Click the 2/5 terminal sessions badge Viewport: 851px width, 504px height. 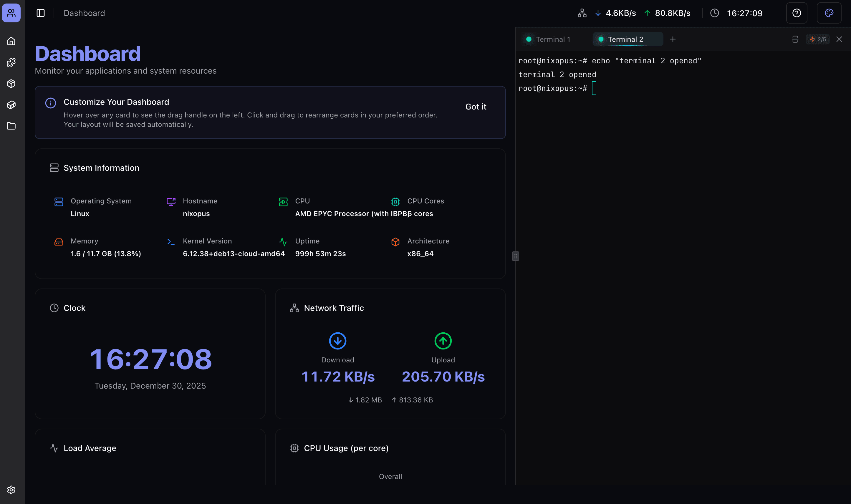point(818,39)
